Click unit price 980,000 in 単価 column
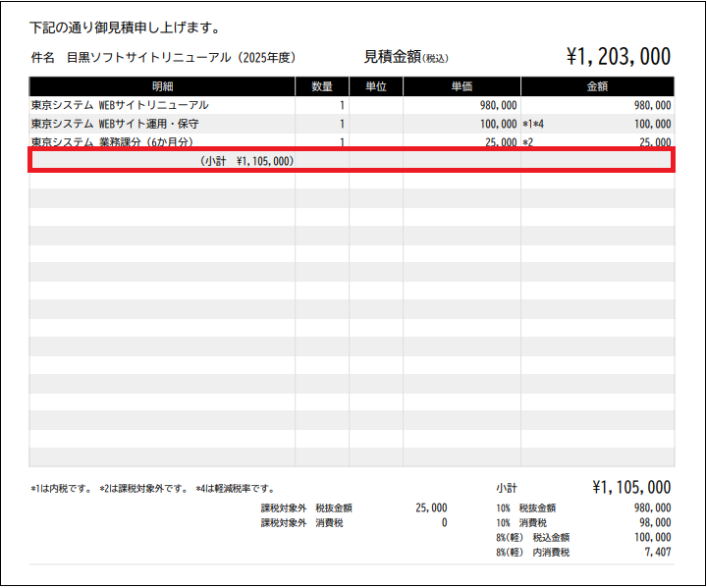This screenshot has width=707, height=588. [x=498, y=105]
